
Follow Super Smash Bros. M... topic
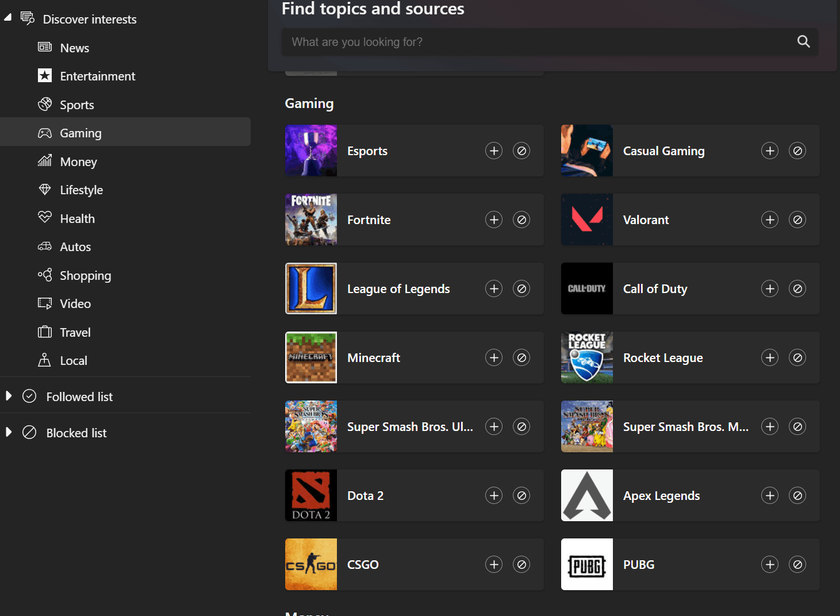pyautogui.click(x=770, y=426)
